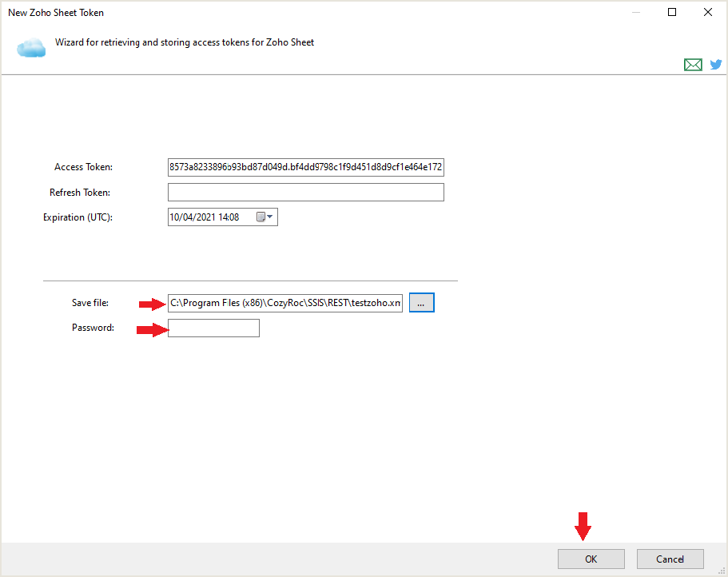Click inside the empty Refresh Token field
728x577 pixels.
tap(306, 192)
